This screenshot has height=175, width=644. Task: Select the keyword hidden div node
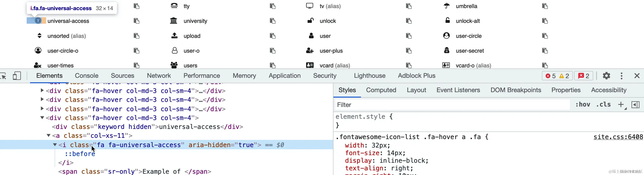click(147, 127)
